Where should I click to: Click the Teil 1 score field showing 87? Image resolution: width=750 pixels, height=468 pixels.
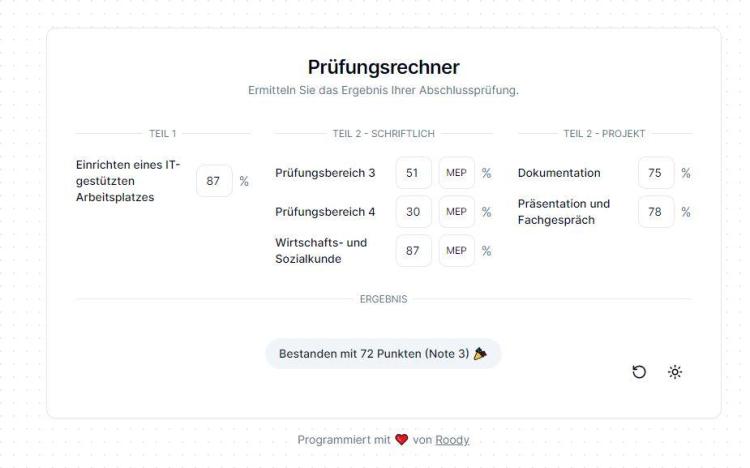214,181
